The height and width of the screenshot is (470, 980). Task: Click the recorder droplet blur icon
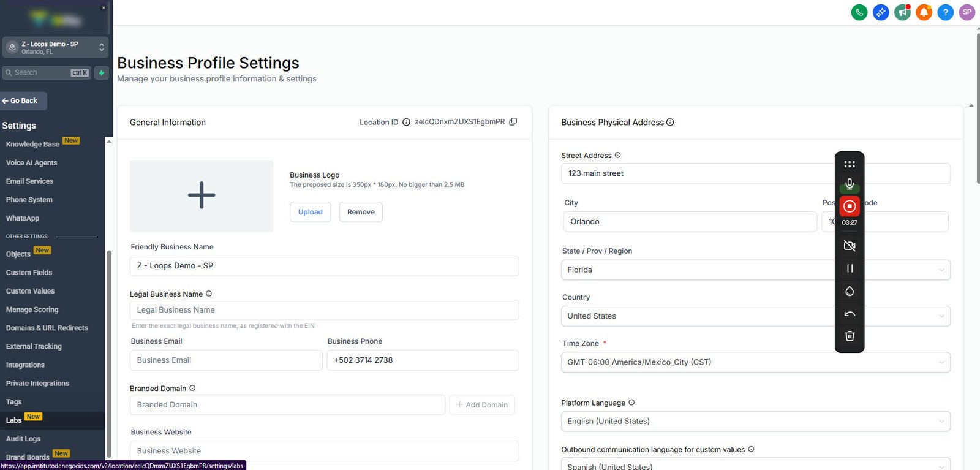point(850,291)
